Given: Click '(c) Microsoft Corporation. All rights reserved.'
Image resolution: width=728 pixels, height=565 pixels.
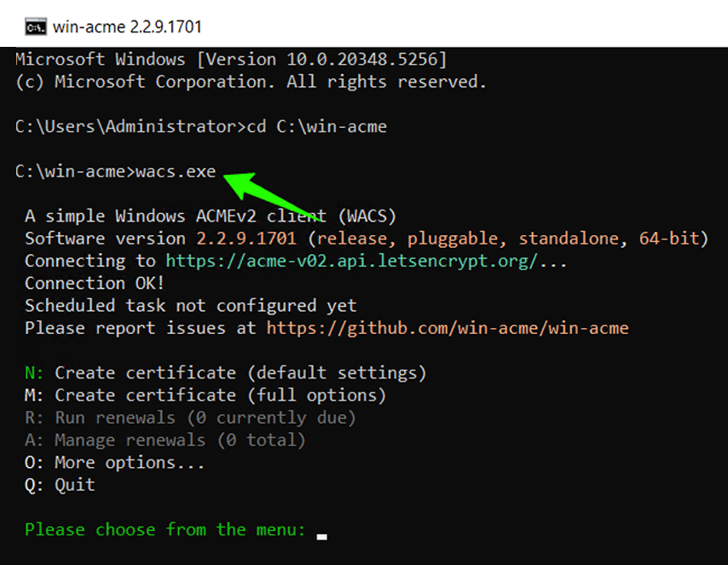Looking at the screenshot, I should (x=251, y=82).
